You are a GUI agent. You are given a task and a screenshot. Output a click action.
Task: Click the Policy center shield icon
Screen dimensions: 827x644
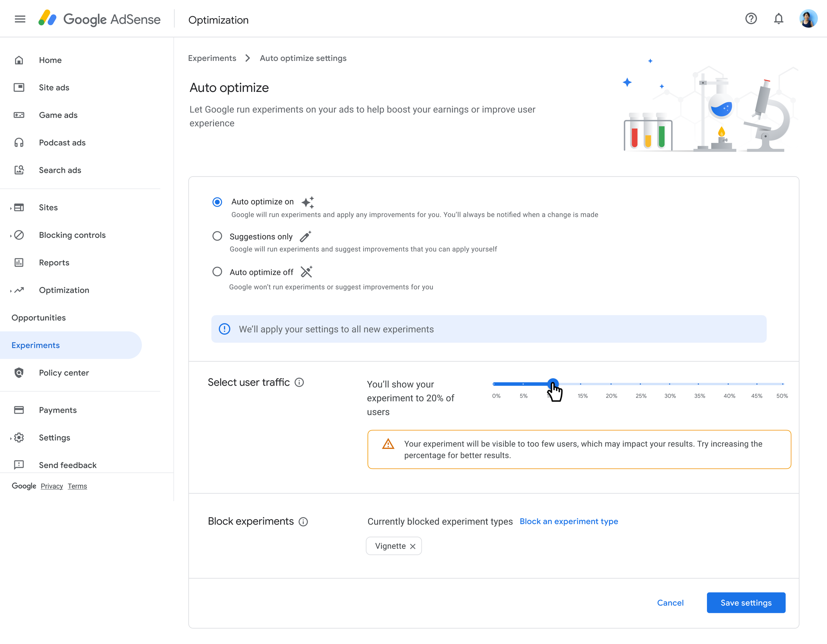tap(19, 373)
